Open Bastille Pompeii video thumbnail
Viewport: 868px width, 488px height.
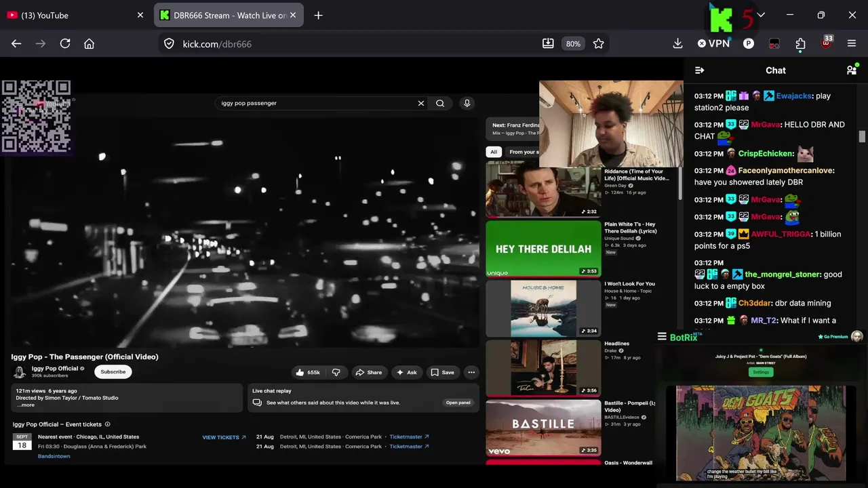543,427
